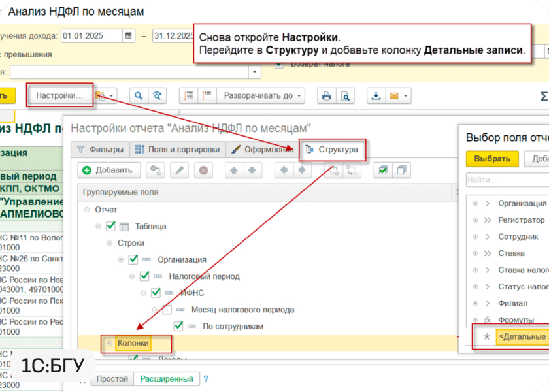The height and width of the screenshot is (392, 549).
Task: Open the print preview icon
Action: coord(344,96)
